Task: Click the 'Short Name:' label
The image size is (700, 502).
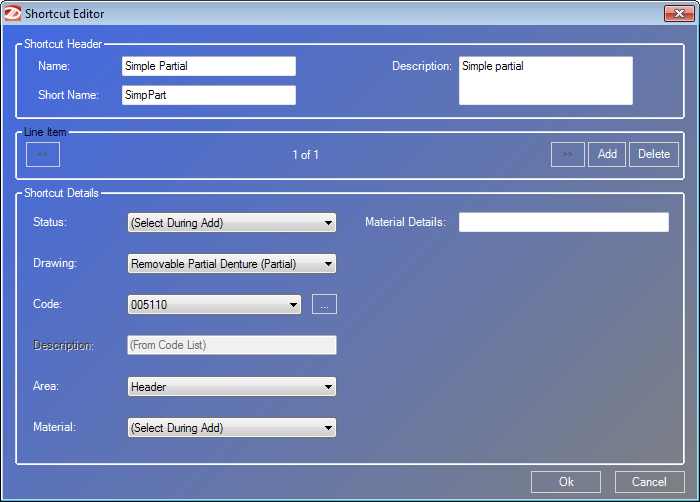Action: click(68, 95)
